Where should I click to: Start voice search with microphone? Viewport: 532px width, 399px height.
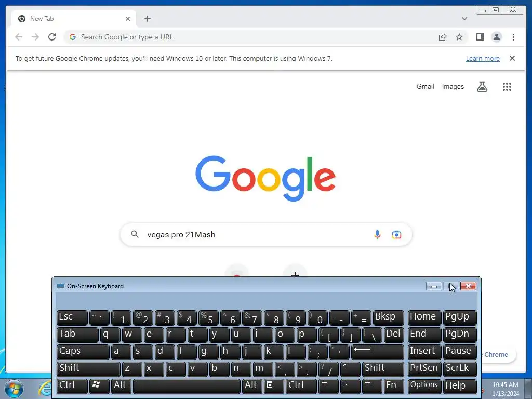(x=377, y=234)
